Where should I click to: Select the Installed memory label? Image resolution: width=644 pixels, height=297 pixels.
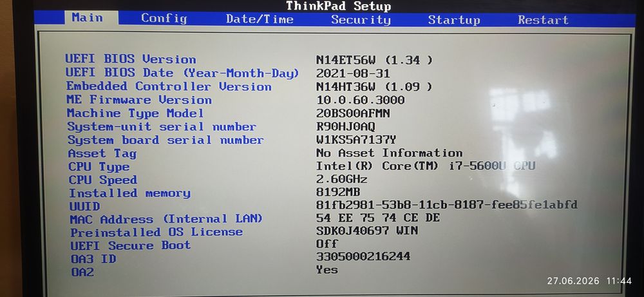pos(130,193)
